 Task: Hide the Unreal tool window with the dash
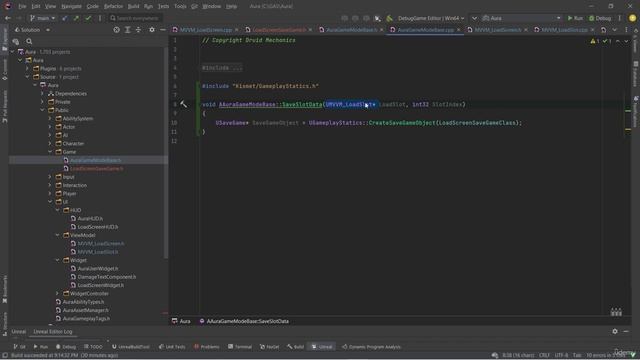click(x=626, y=331)
